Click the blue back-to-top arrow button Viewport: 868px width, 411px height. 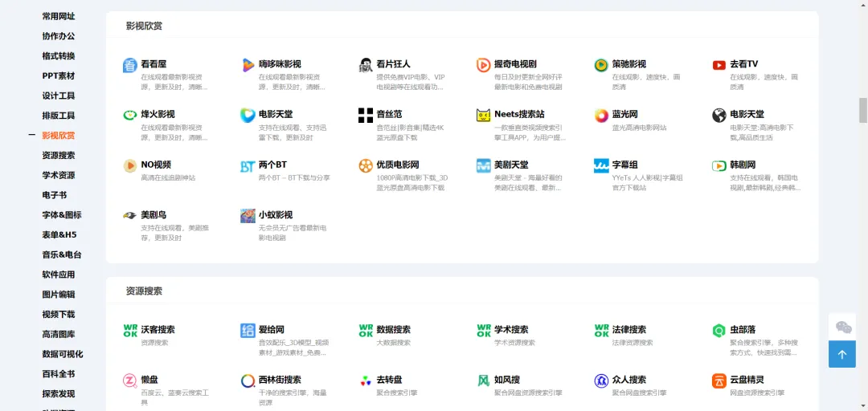842,354
